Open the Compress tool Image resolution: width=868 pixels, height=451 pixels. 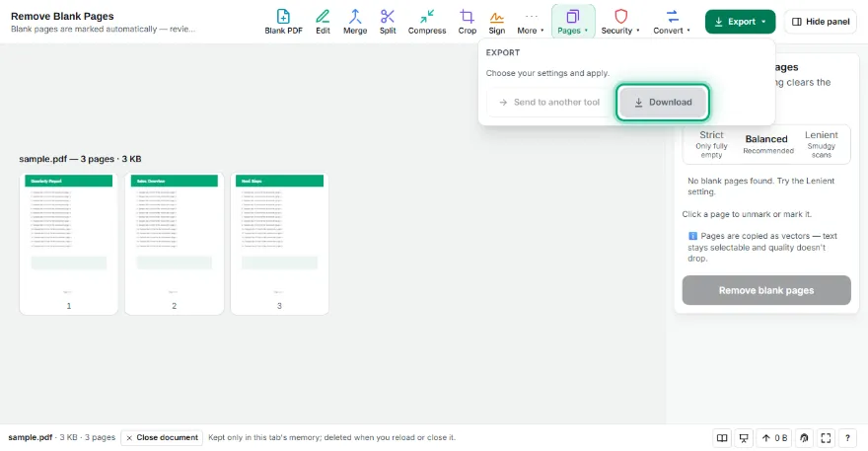click(427, 22)
